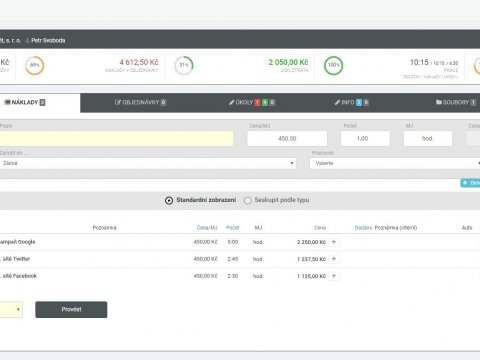Click the green badge on Úkoly tab
The width and height of the screenshot is (480, 360).
point(265,103)
